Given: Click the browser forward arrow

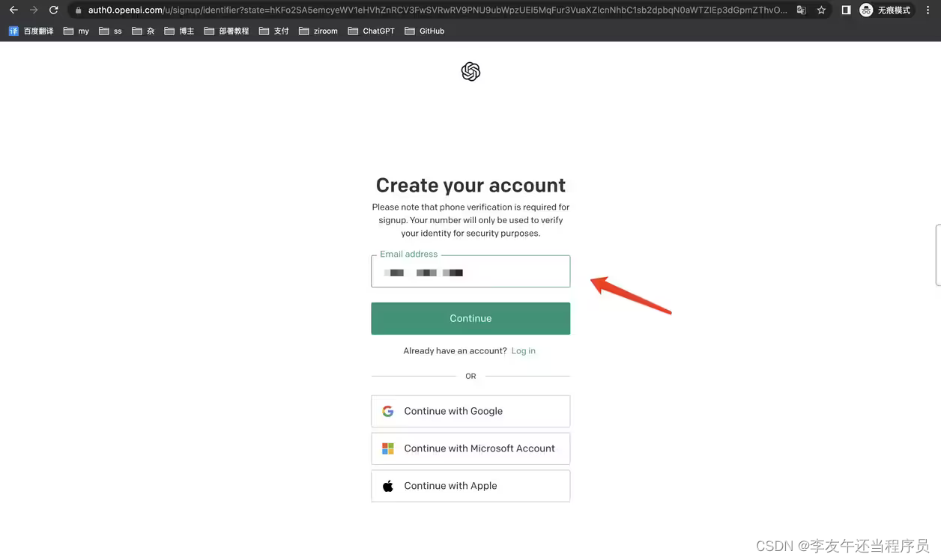Looking at the screenshot, I should (x=34, y=10).
